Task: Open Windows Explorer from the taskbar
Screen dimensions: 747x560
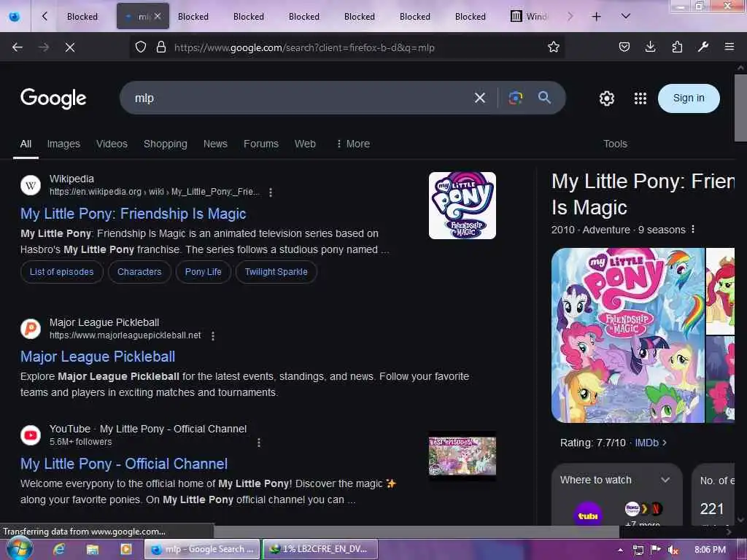Action: [93, 550]
